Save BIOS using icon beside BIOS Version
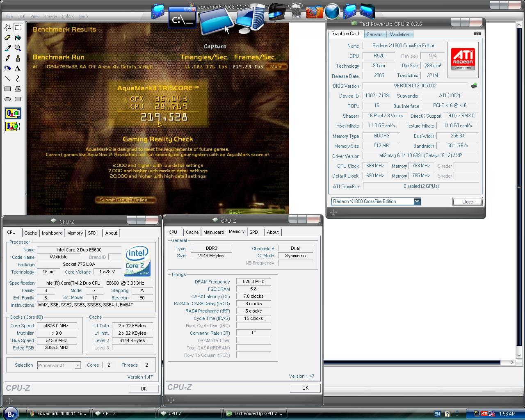This screenshot has height=420, width=525. (474, 86)
